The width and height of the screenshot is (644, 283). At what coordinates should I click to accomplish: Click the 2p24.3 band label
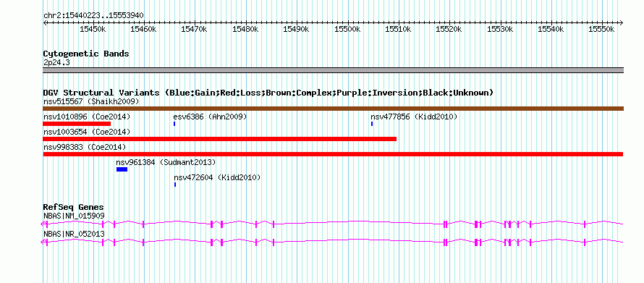pos(56,62)
